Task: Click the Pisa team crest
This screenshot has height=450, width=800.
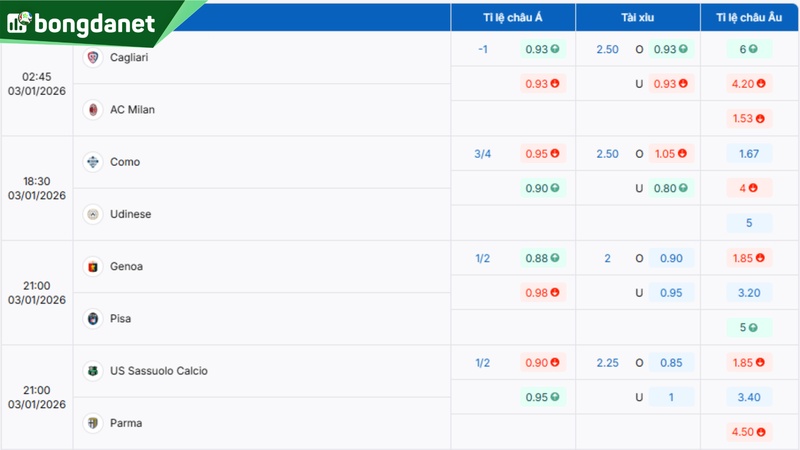Action: [93, 319]
